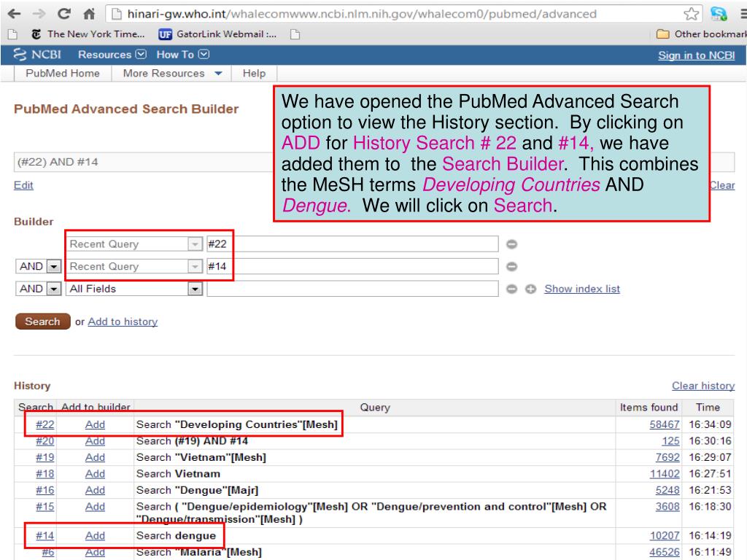Open GatorLink Webmail bookmark
Viewport: 747px width, 560px height.
point(217,34)
